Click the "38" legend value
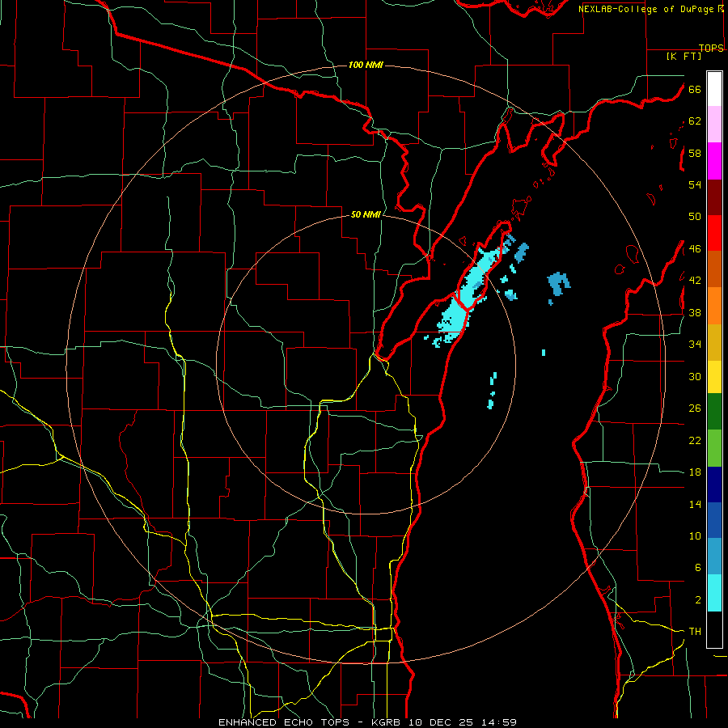Image resolution: width=728 pixels, height=728 pixels. (695, 312)
